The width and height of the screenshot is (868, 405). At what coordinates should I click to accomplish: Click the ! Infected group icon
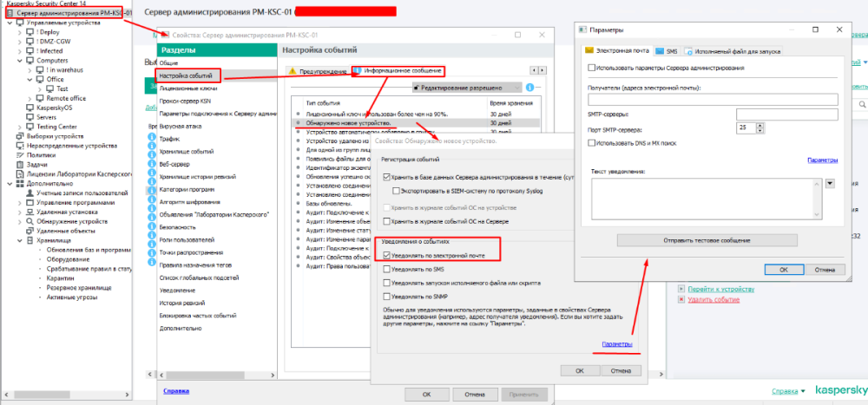[30, 51]
